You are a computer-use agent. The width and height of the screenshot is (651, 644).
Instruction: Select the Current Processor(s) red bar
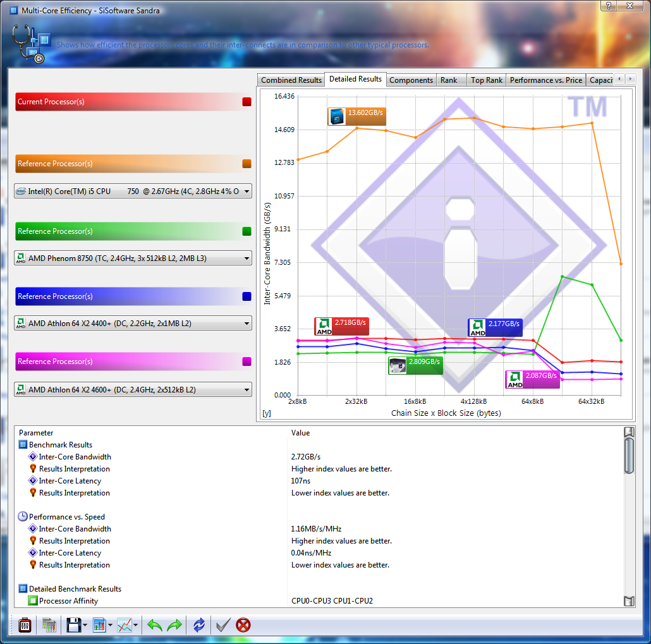tap(133, 102)
